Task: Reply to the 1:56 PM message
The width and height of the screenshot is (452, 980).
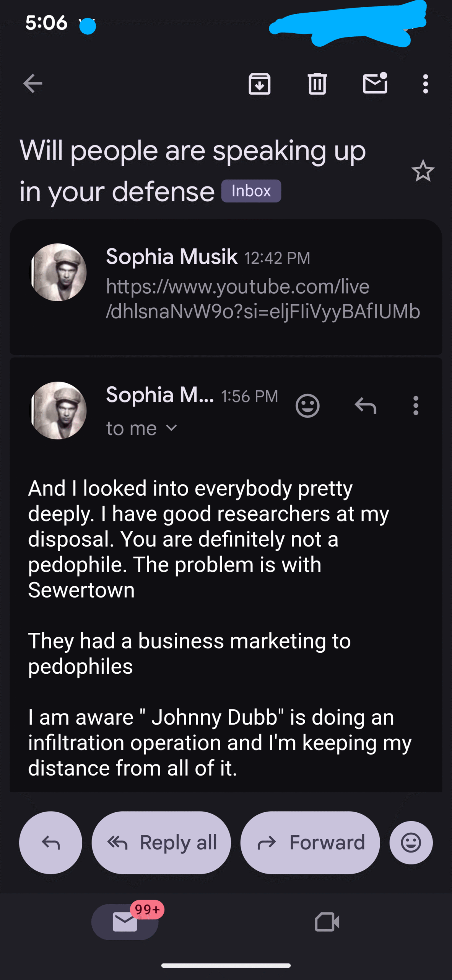Action: (x=366, y=405)
